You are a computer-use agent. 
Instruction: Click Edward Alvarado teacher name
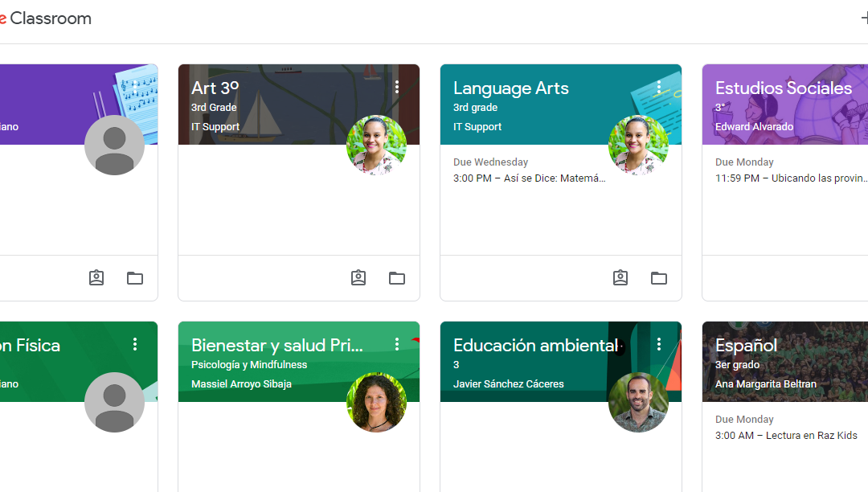754,127
